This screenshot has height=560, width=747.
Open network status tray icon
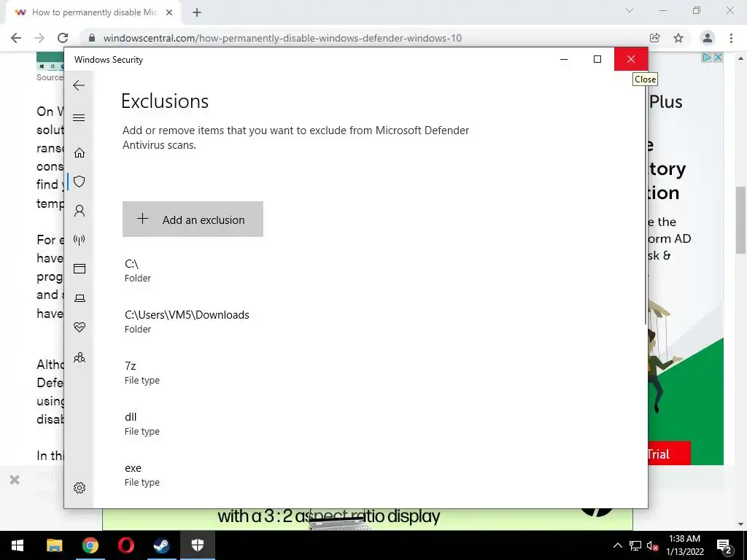[635, 545]
